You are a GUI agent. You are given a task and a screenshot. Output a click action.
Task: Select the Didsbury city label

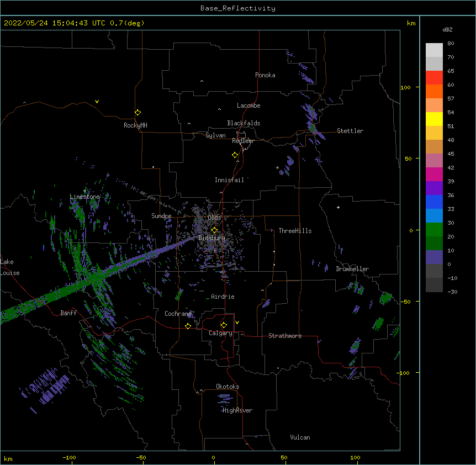click(x=212, y=238)
